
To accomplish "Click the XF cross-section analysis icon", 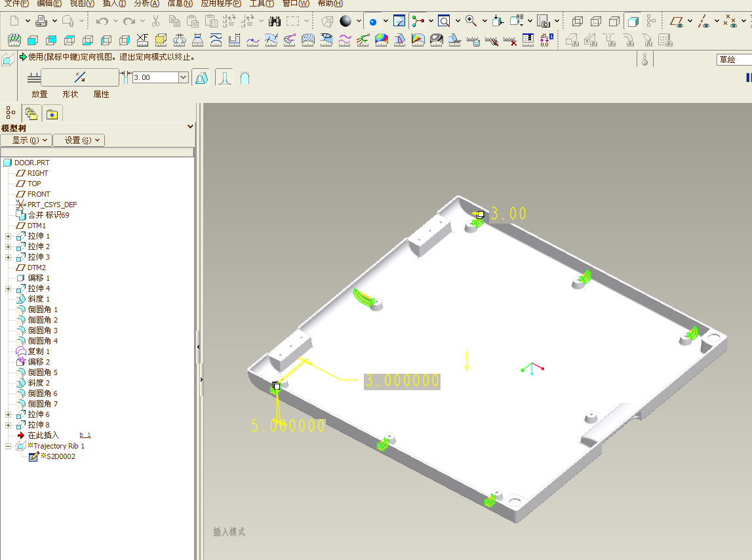I will (x=142, y=40).
